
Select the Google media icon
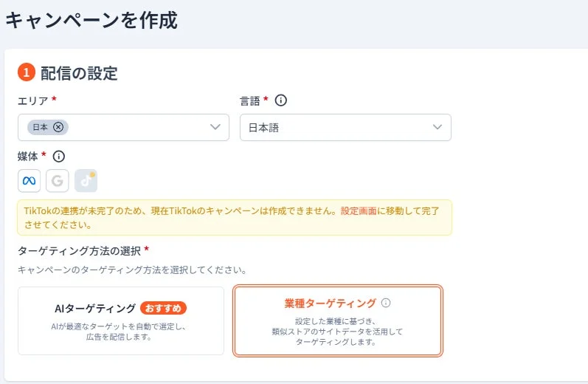[58, 180]
